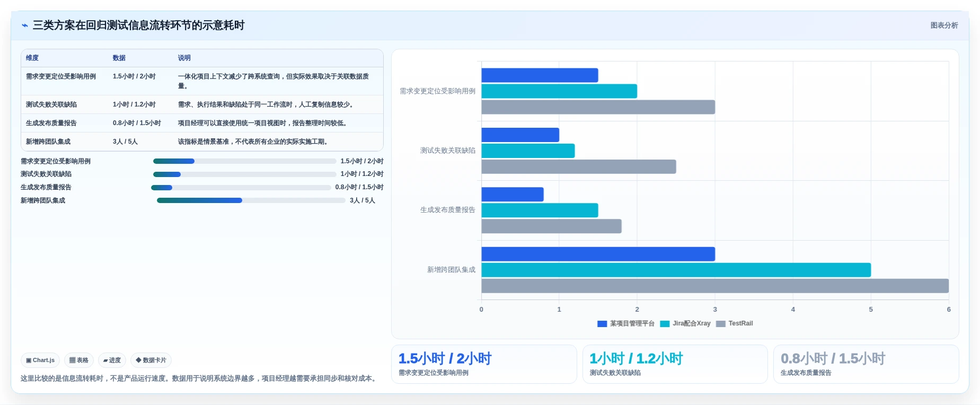The width and height of the screenshot is (980, 405).
Task: Click the description starting 该指标是情景基准
Action: (254, 142)
